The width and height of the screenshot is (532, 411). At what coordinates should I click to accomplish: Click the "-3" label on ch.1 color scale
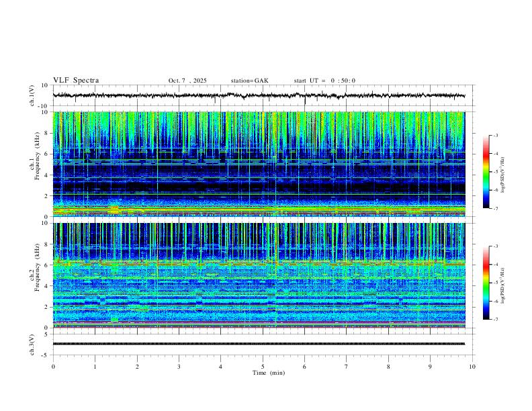(495, 135)
